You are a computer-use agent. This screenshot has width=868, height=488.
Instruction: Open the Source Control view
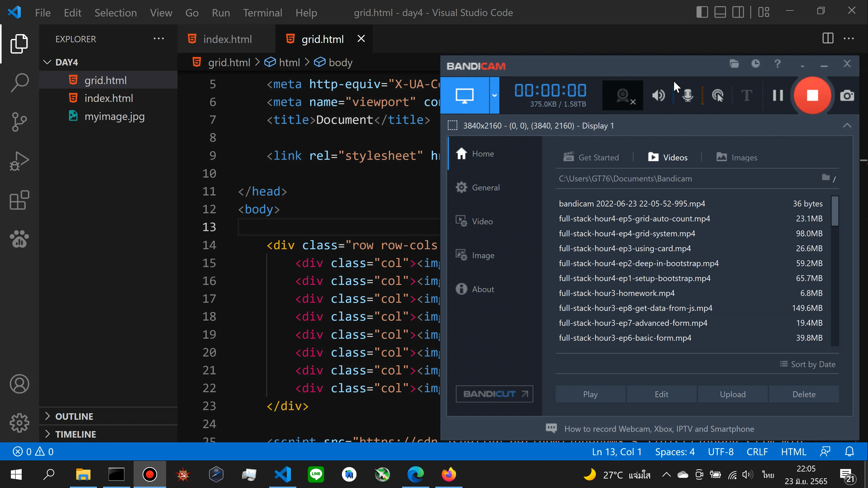click(x=19, y=122)
